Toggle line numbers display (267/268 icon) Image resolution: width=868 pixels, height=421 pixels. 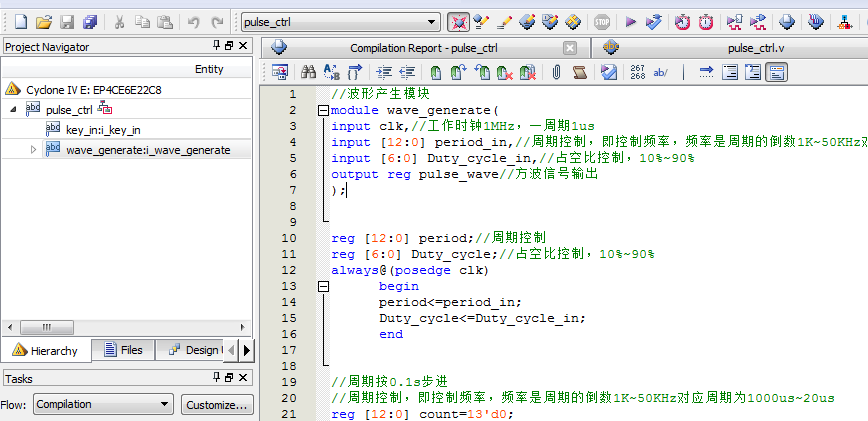[x=638, y=72]
